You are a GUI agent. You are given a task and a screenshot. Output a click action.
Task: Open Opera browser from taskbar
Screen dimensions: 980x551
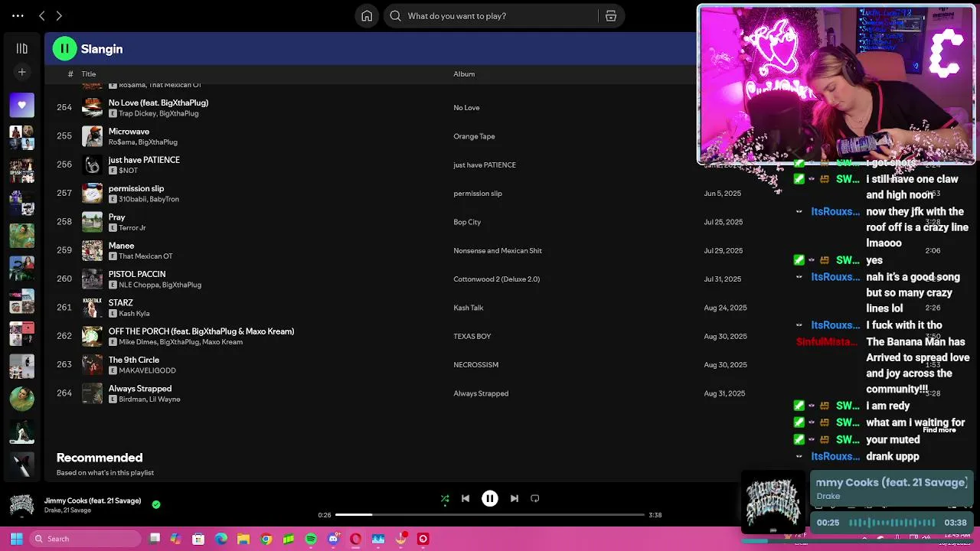pyautogui.click(x=355, y=539)
